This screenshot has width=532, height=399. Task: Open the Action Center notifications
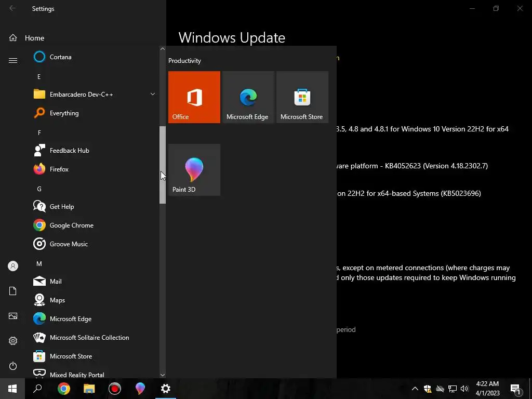tap(515, 389)
